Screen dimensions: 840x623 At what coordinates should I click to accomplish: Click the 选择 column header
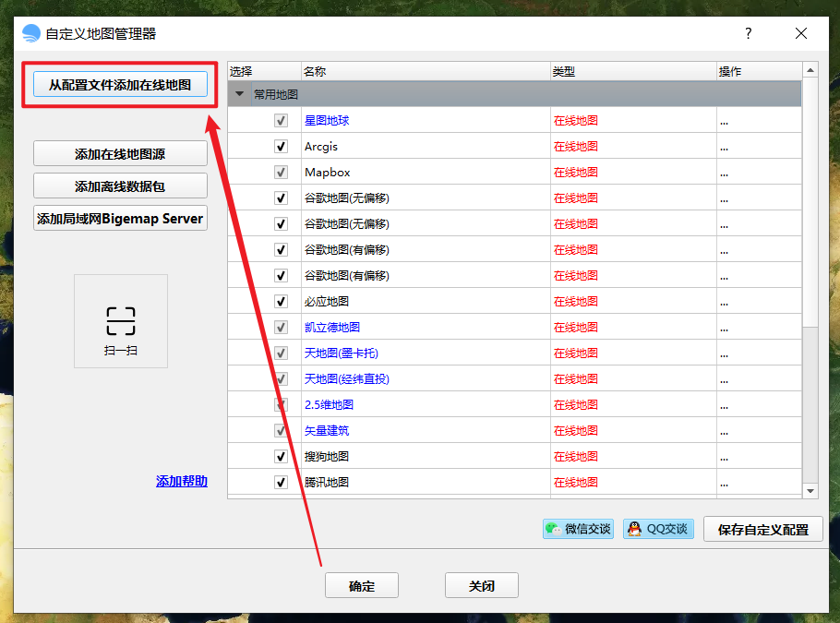(x=264, y=71)
